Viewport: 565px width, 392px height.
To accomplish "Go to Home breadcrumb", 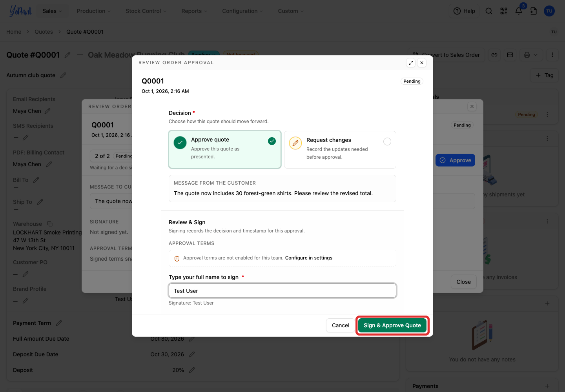I will [x=14, y=32].
